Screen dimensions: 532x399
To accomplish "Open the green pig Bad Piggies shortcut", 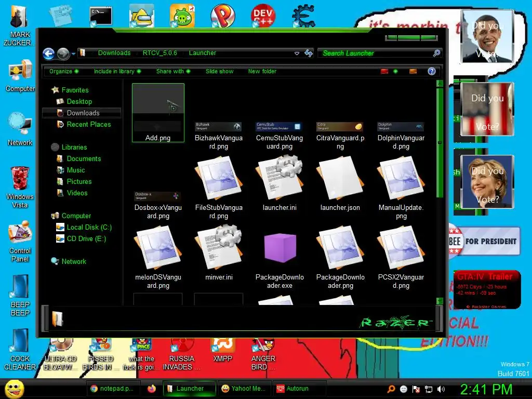I will click(x=182, y=16).
